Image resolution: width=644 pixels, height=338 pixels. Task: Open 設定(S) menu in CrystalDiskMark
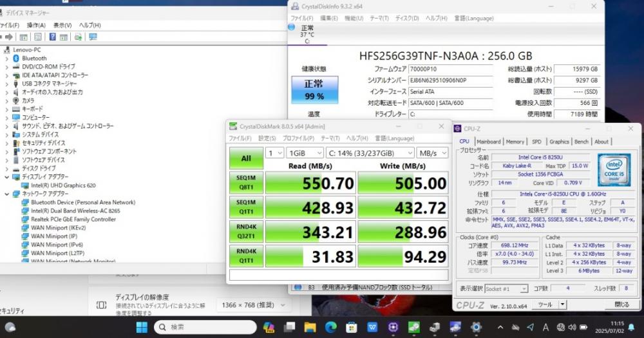pyautogui.click(x=267, y=138)
